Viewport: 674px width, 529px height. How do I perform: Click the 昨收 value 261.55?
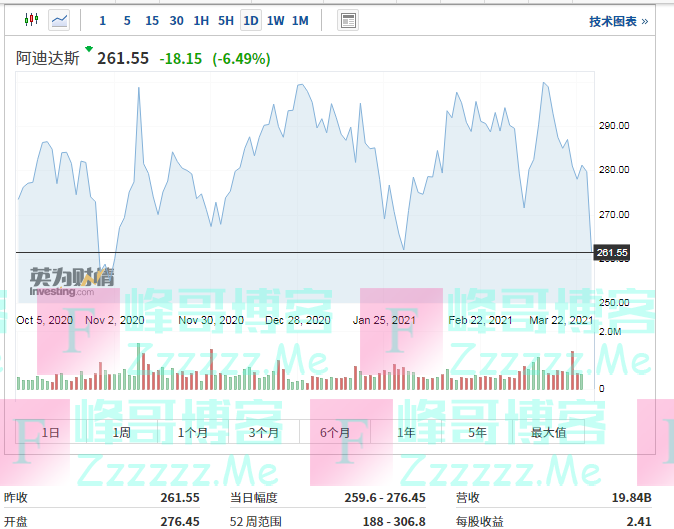tap(180, 498)
